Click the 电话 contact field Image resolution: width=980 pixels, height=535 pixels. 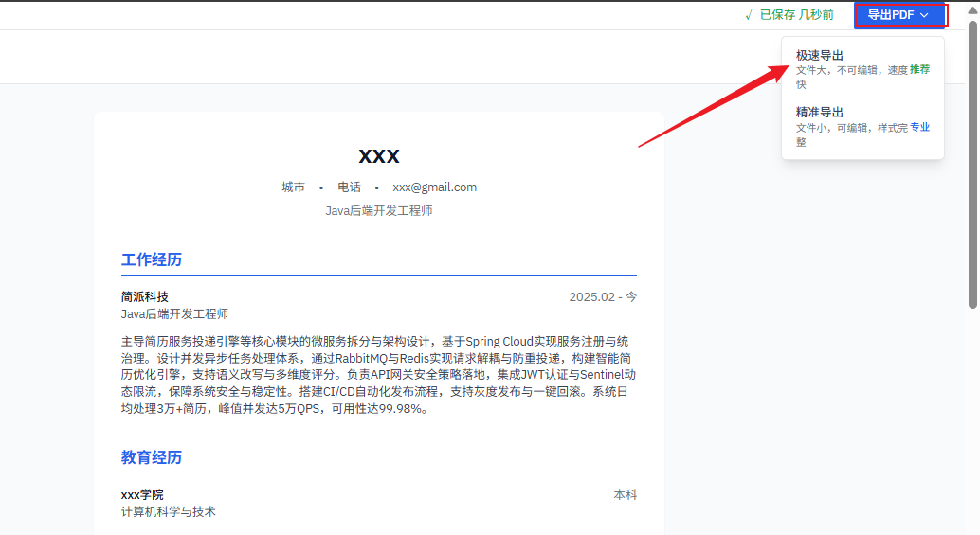coord(349,187)
